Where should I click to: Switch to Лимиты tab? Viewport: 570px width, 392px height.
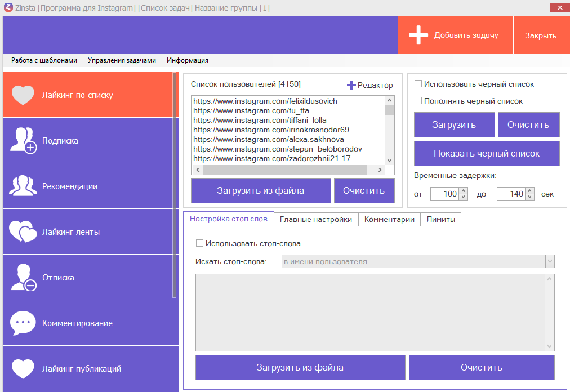point(440,219)
